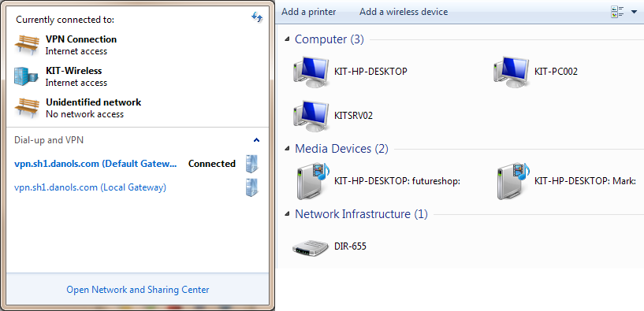Viewport: 644px width, 311px height.
Task: Click the KITSRV02 label text
Action: pos(354,115)
